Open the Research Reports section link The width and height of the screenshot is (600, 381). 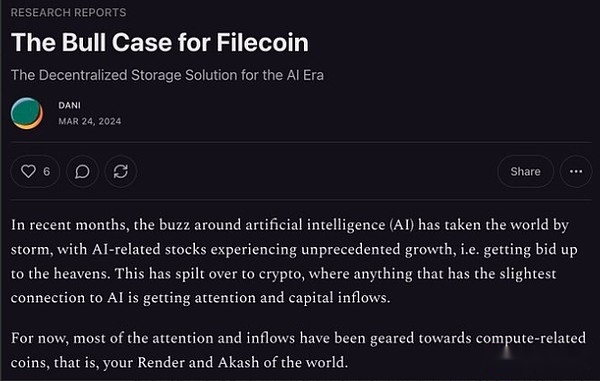[68, 13]
